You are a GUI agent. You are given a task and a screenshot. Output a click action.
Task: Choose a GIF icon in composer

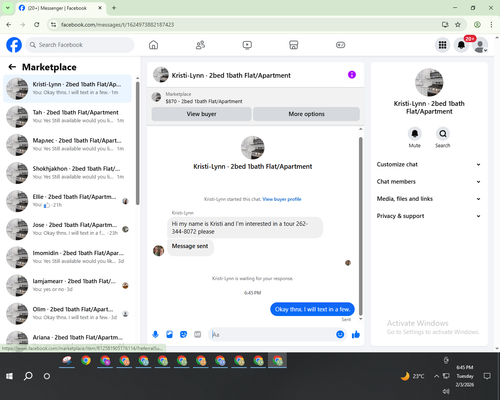198,334
